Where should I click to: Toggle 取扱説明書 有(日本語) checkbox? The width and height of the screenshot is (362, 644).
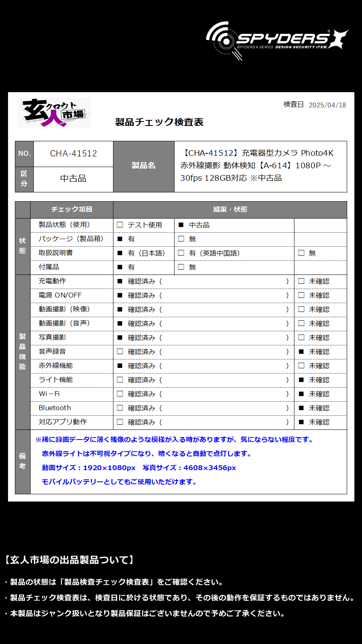[120, 253]
